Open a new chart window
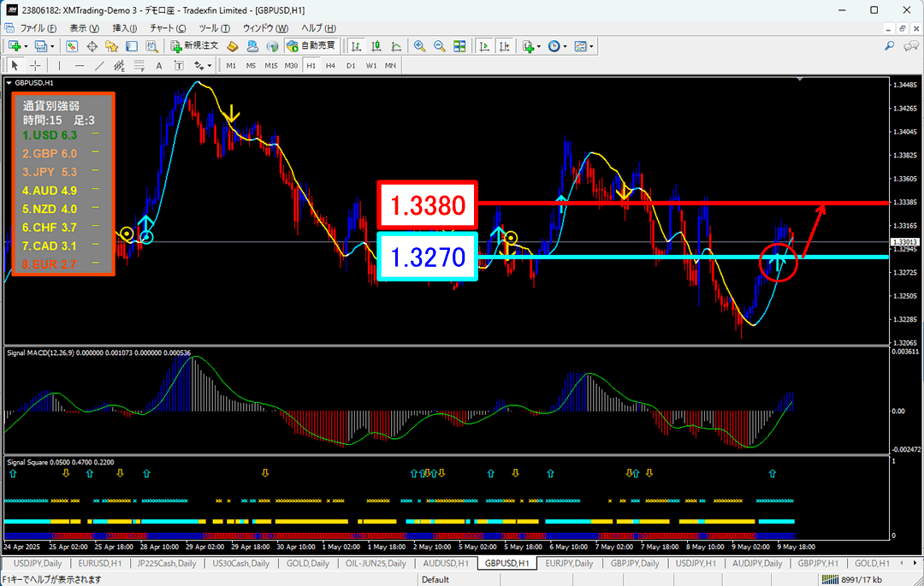 point(15,46)
